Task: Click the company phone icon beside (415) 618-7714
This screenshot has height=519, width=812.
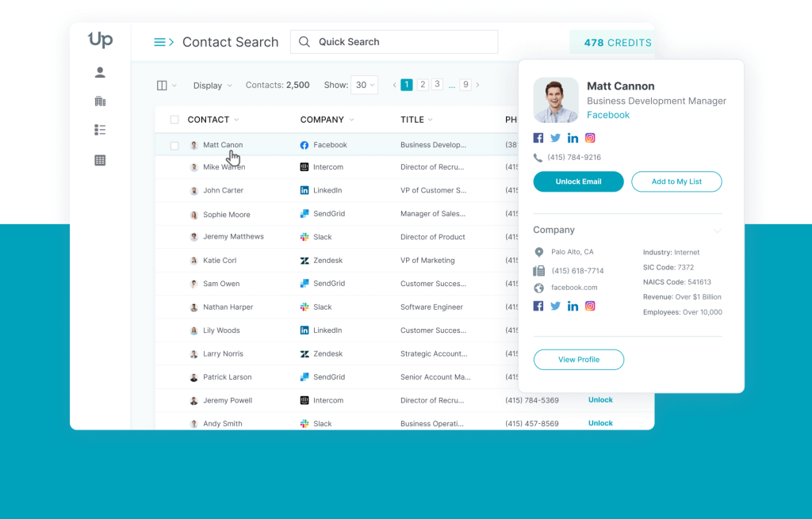Action: (x=539, y=271)
